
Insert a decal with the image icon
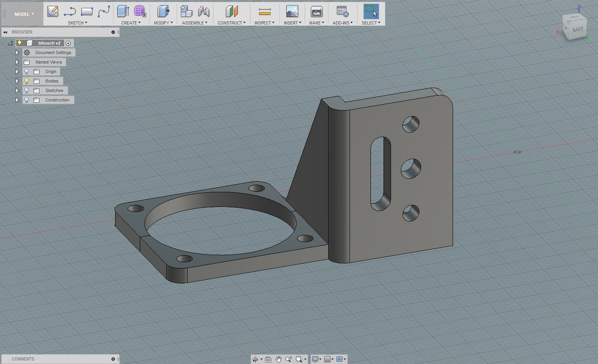pyautogui.click(x=292, y=11)
